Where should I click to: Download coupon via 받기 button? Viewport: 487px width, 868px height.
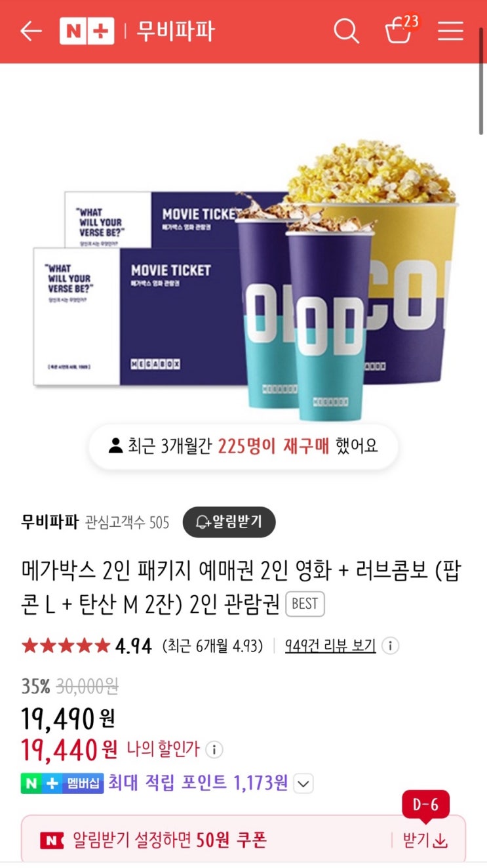click(x=425, y=840)
